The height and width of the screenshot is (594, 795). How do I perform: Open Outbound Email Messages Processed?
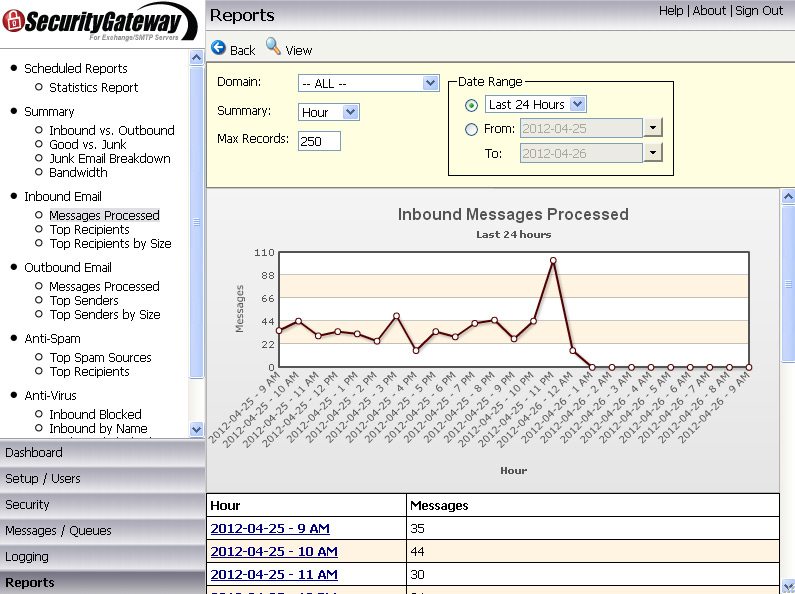tap(104, 286)
